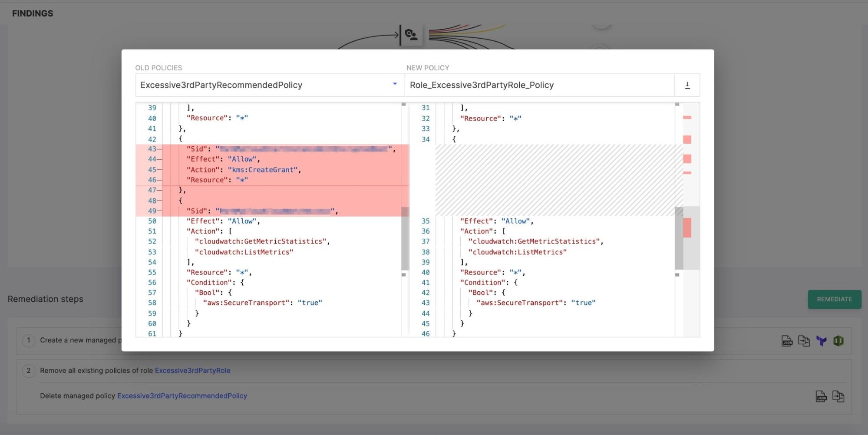Click line 38 "cloudwatch:ListMetrics" in new policy
The width and height of the screenshot is (868, 435).
[x=517, y=252]
